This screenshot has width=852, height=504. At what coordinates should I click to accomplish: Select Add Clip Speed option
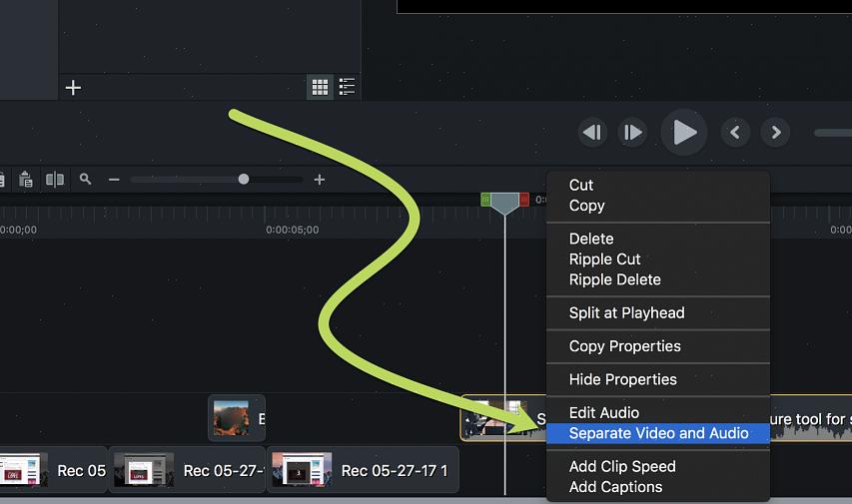tap(621, 466)
